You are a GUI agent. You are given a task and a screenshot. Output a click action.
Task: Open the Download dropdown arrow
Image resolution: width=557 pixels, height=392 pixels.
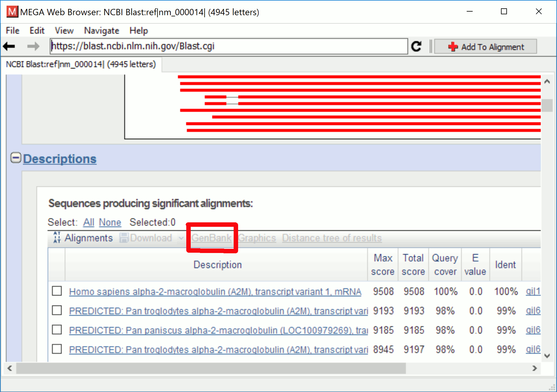pos(181,238)
